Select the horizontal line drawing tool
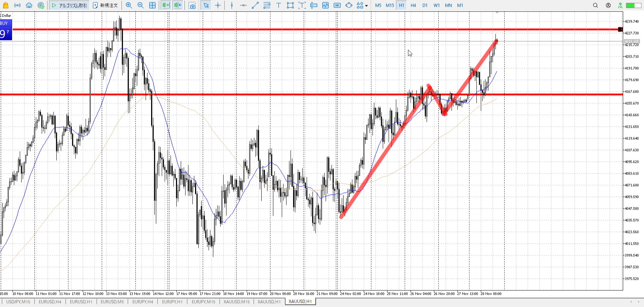 coord(243,5)
